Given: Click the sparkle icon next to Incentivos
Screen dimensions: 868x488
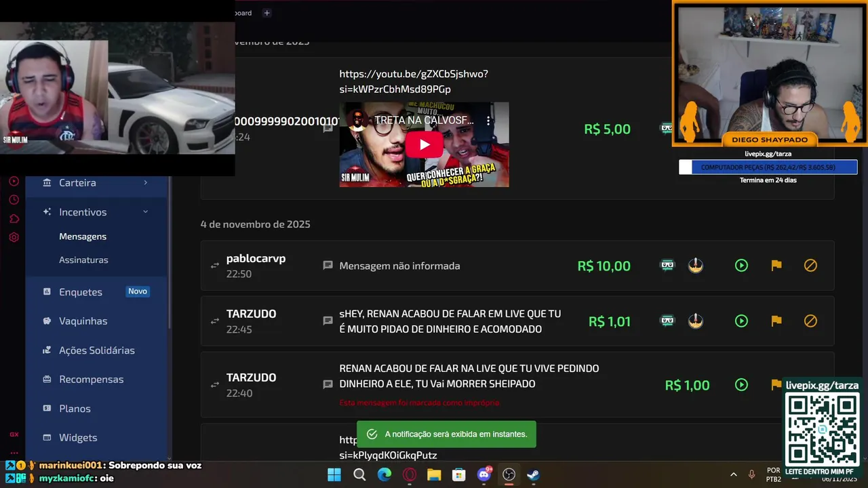Looking at the screenshot, I should point(47,212).
